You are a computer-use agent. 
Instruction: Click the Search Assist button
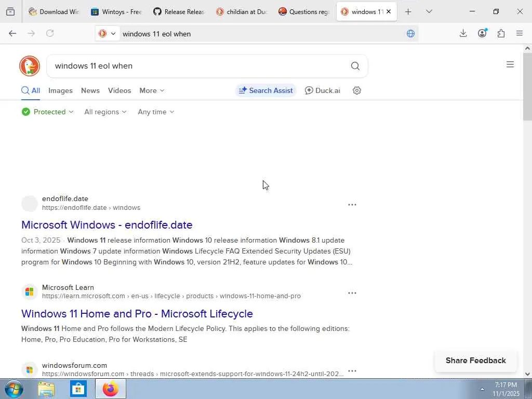[x=265, y=90]
